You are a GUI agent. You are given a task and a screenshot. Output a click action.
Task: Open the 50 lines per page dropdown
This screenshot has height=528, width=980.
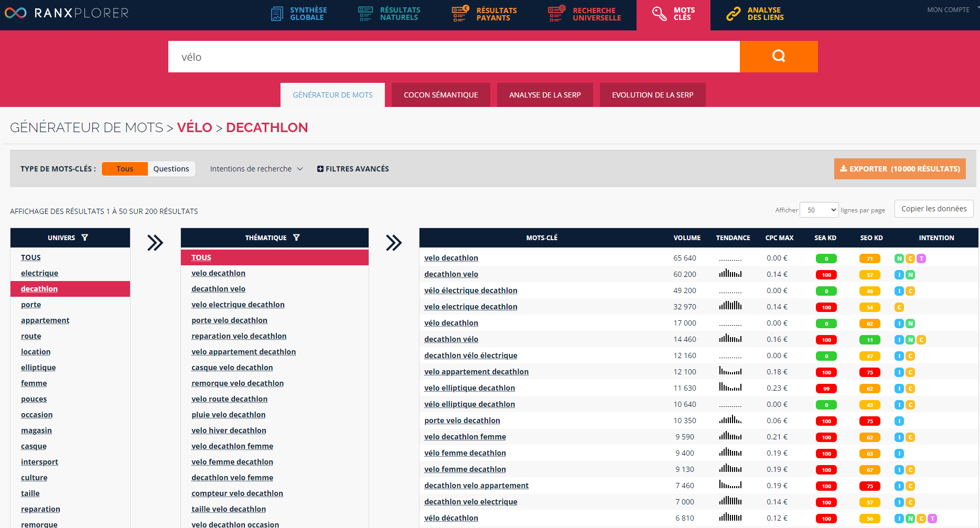pos(819,210)
